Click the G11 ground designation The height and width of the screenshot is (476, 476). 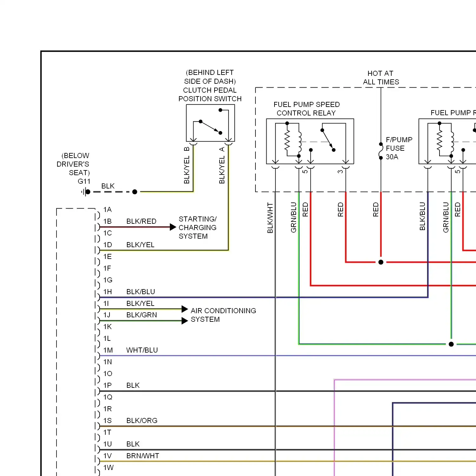(x=84, y=181)
